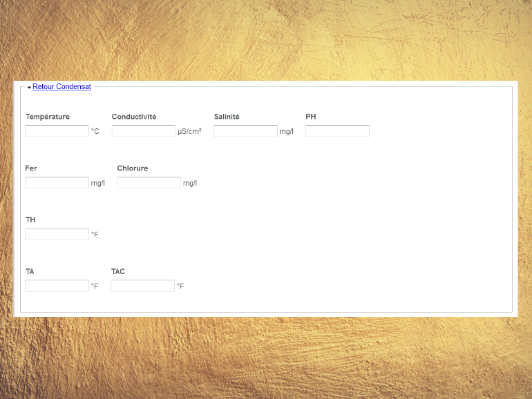Select the µS/cm² unit text
The width and height of the screenshot is (532, 399).
(x=189, y=132)
